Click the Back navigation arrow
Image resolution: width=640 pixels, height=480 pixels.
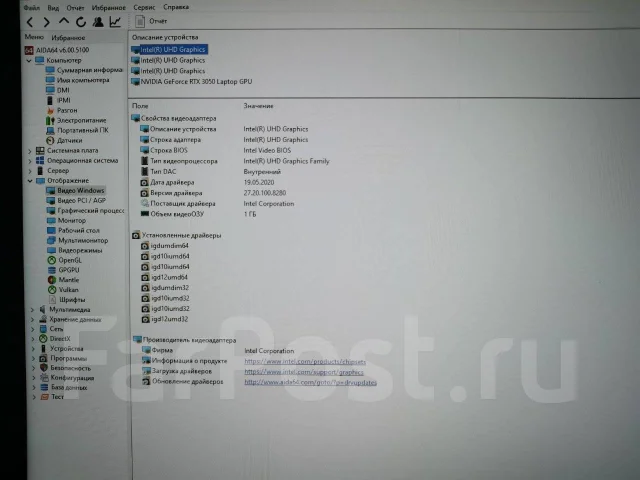point(30,22)
